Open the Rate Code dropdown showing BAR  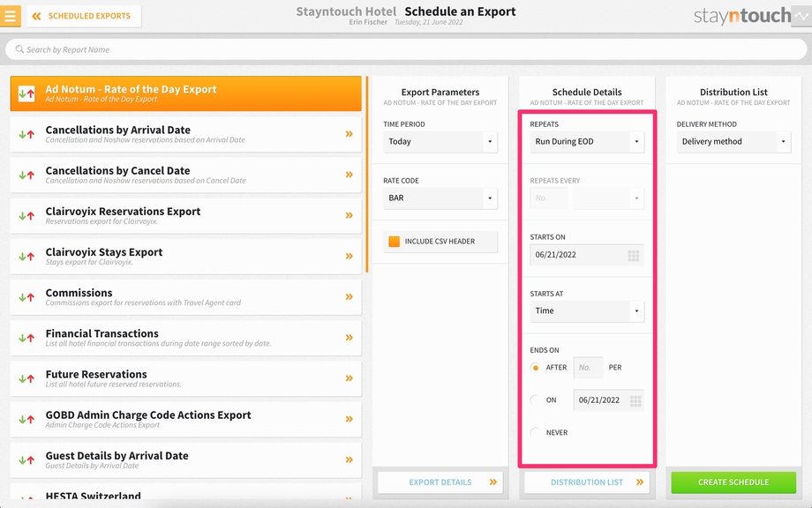point(440,198)
